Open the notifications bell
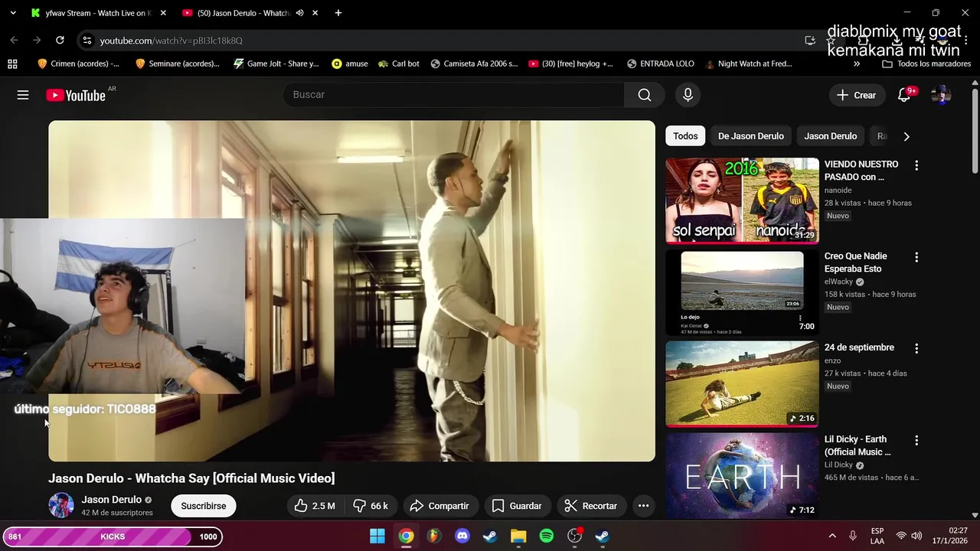This screenshot has width=980, height=551. coord(904,95)
